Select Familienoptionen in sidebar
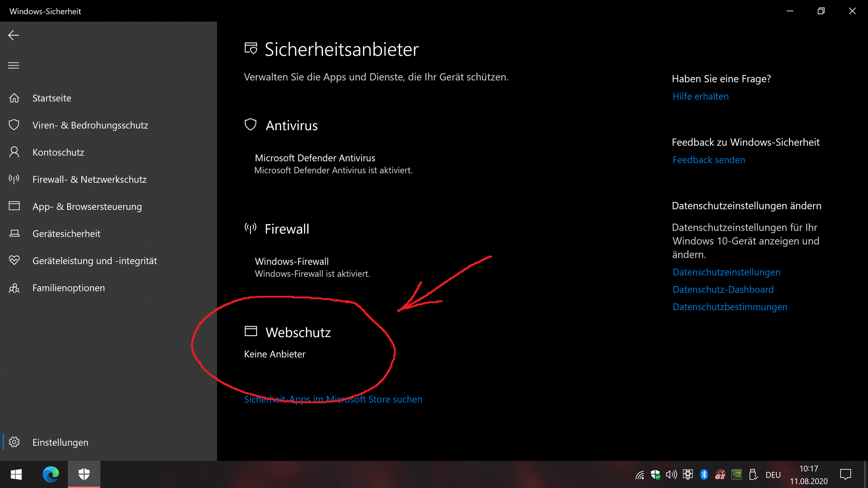Image resolution: width=868 pixels, height=488 pixels. [108, 288]
